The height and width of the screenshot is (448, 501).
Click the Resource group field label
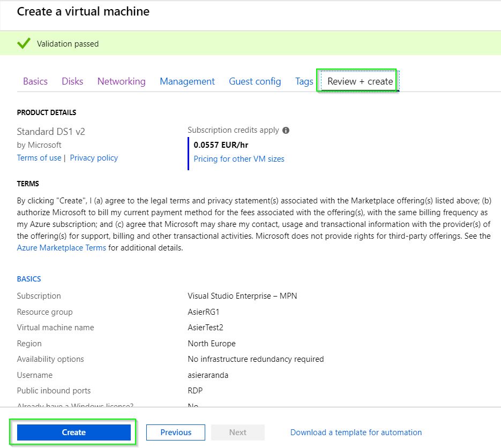point(44,312)
